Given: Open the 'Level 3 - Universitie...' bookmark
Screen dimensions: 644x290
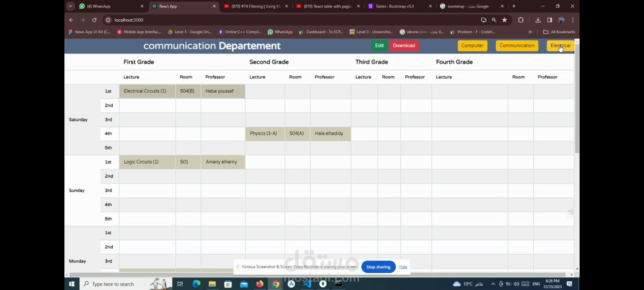Looking at the screenshot, I should pos(372,32).
